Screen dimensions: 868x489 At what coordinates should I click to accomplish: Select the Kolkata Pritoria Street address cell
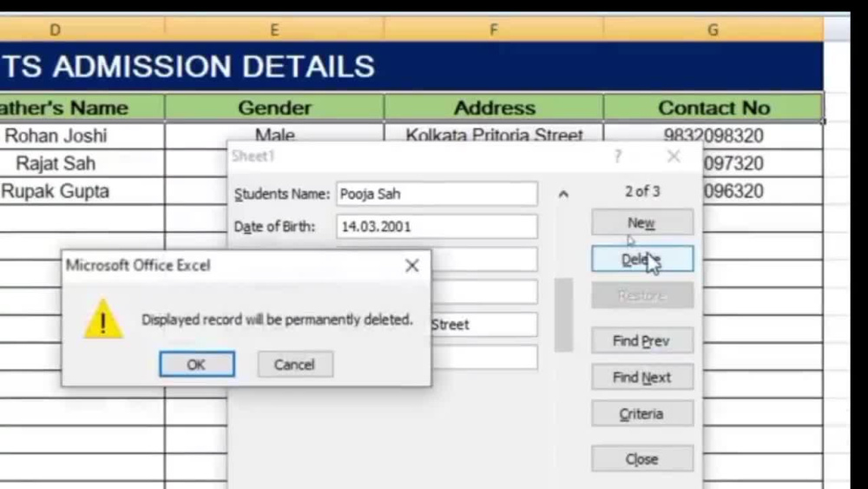tap(493, 134)
